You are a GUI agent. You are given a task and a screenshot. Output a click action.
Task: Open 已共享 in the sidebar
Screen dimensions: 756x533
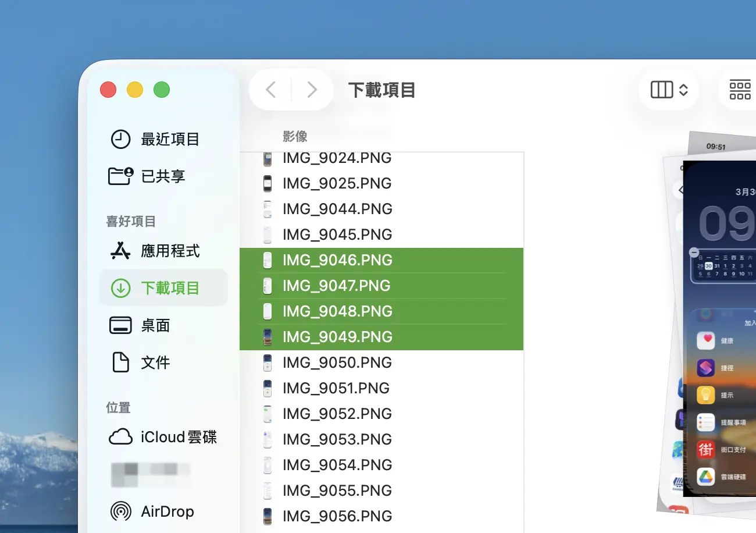pyautogui.click(x=163, y=176)
